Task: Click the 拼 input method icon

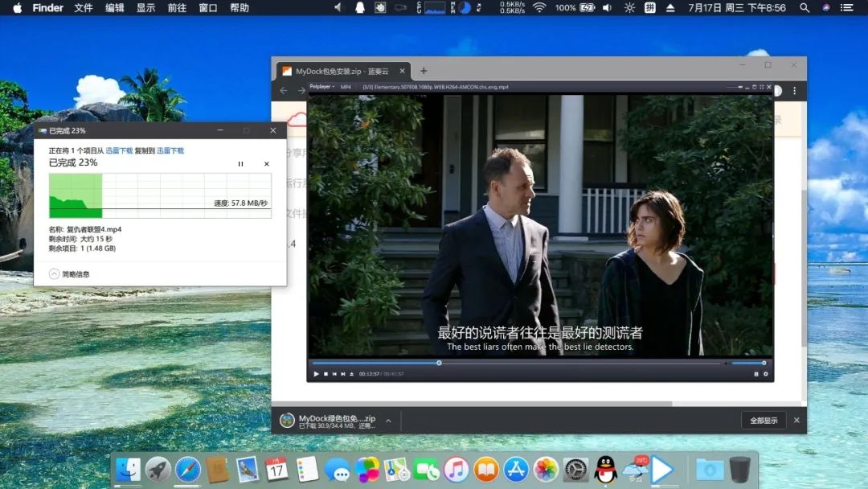Action: click(x=650, y=8)
